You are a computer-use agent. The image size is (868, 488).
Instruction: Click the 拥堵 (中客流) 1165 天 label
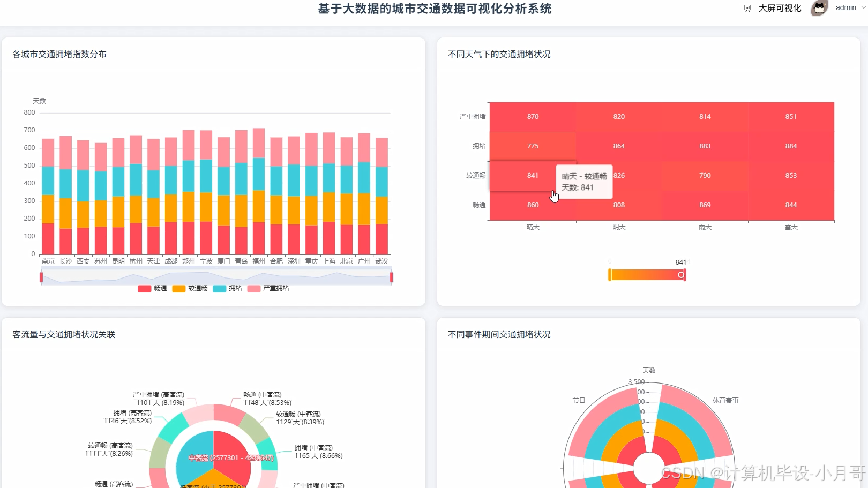pyautogui.click(x=318, y=452)
